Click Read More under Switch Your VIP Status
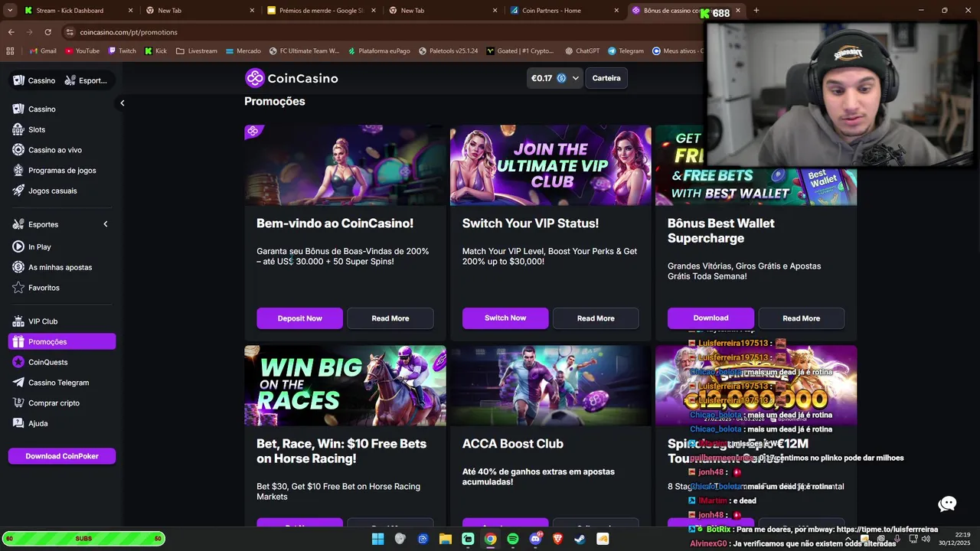 point(596,318)
